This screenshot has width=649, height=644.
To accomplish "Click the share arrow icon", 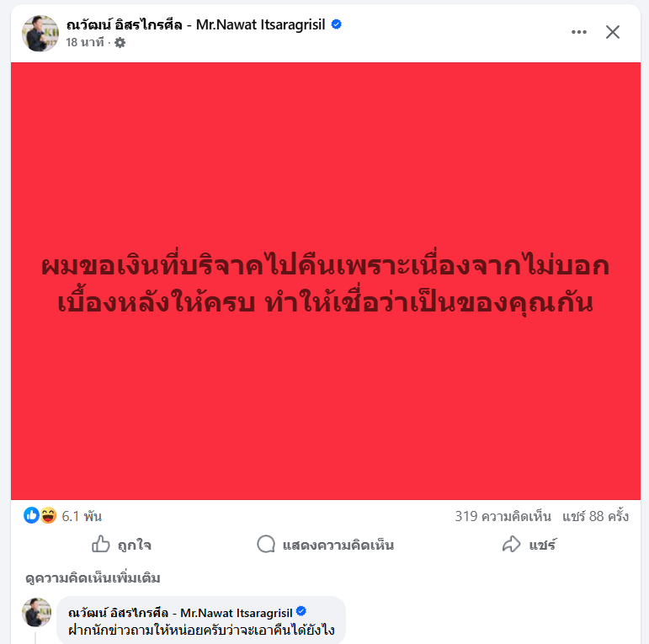I will pyautogui.click(x=511, y=544).
